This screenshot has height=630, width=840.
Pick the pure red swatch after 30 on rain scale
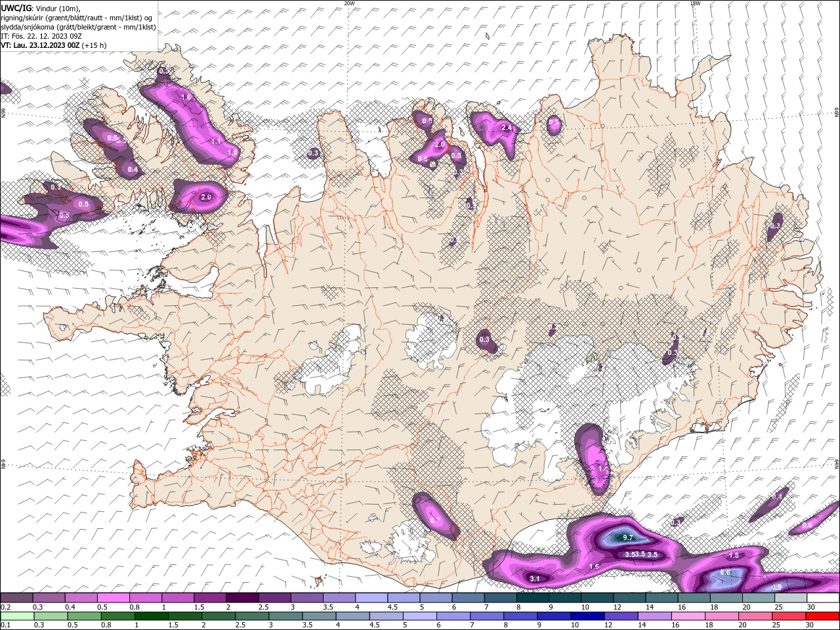pyautogui.click(x=824, y=616)
